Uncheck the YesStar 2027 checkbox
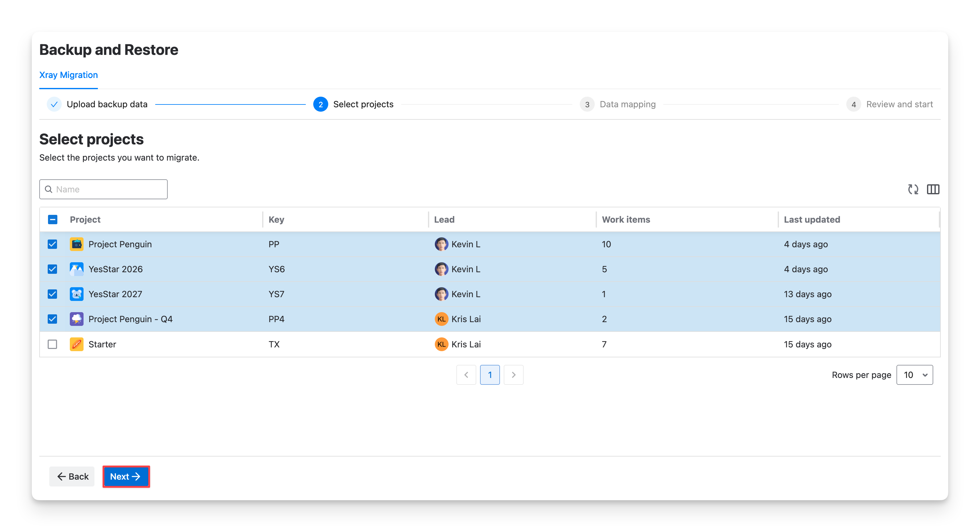 tap(52, 294)
